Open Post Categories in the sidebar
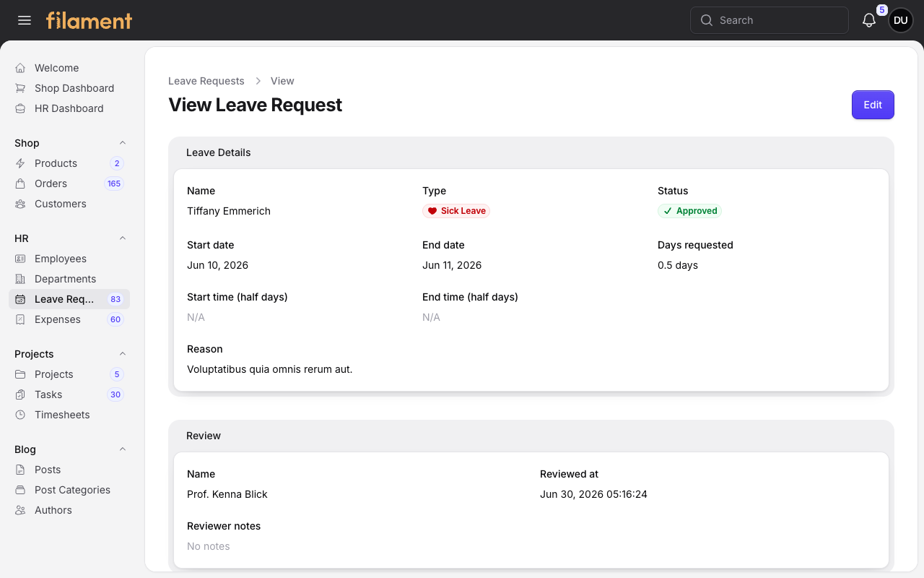Viewport: 924px width, 578px height. pos(69,490)
